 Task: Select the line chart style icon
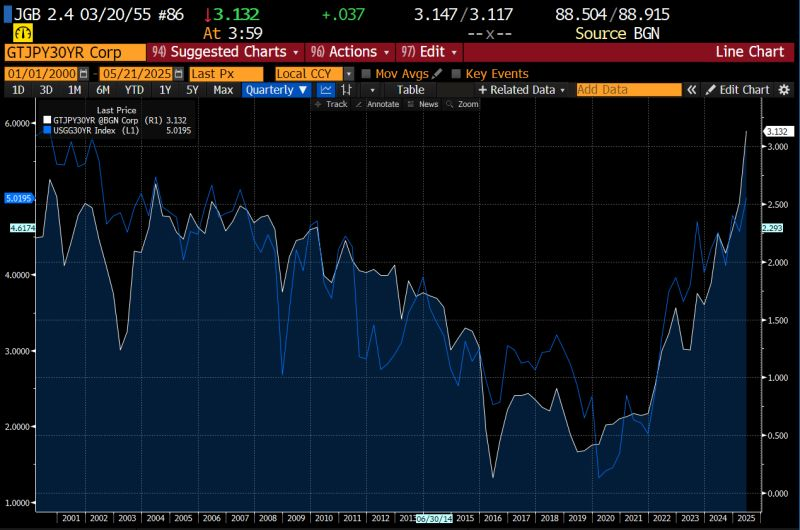pos(326,90)
